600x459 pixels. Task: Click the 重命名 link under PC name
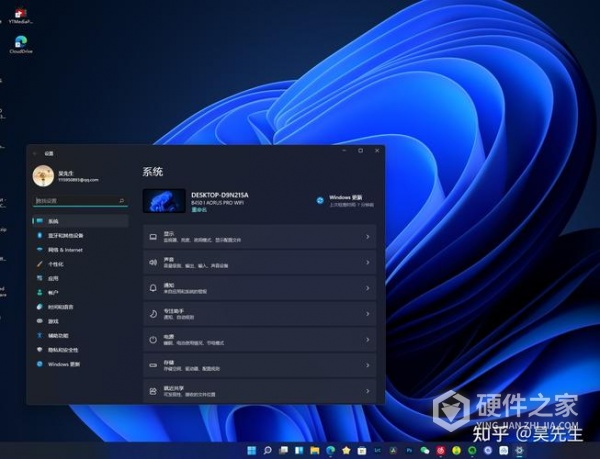(200, 210)
